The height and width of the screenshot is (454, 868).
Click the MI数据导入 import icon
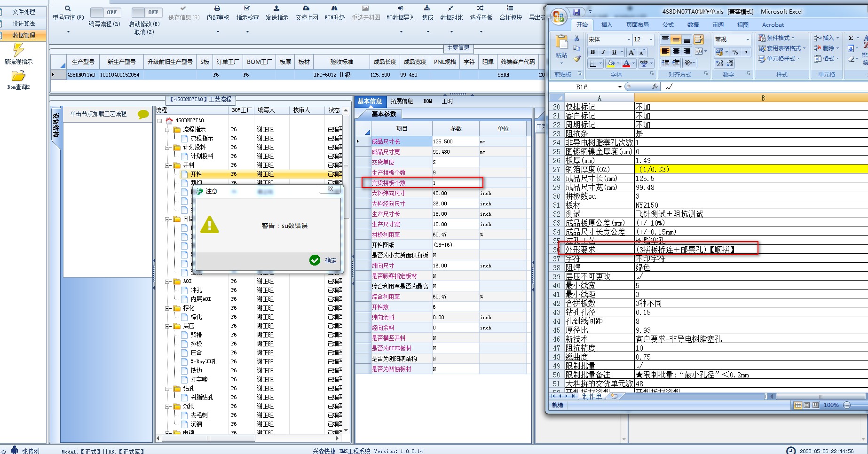click(401, 8)
